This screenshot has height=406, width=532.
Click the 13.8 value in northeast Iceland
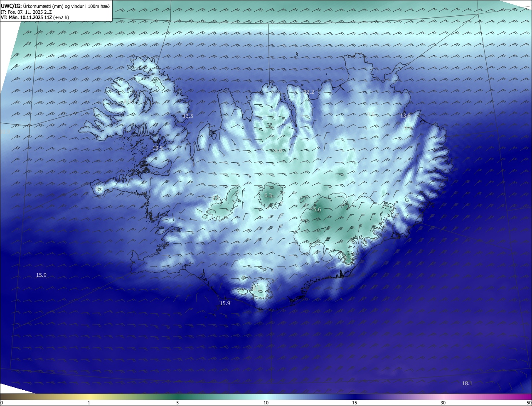point(405,115)
